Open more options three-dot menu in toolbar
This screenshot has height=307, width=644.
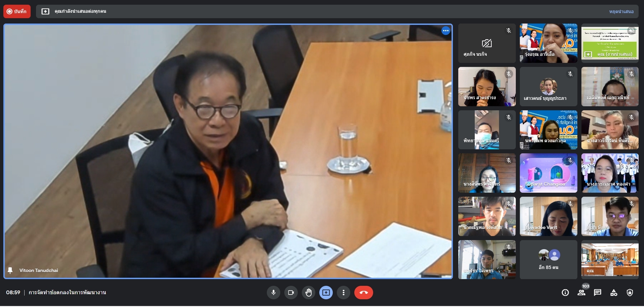point(344,293)
